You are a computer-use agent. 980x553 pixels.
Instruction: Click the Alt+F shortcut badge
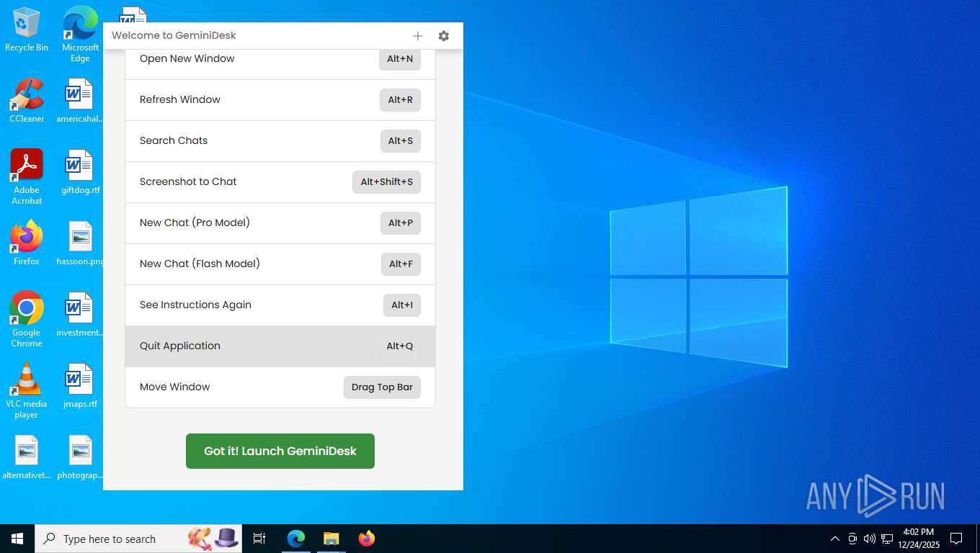pyautogui.click(x=401, y=264)
